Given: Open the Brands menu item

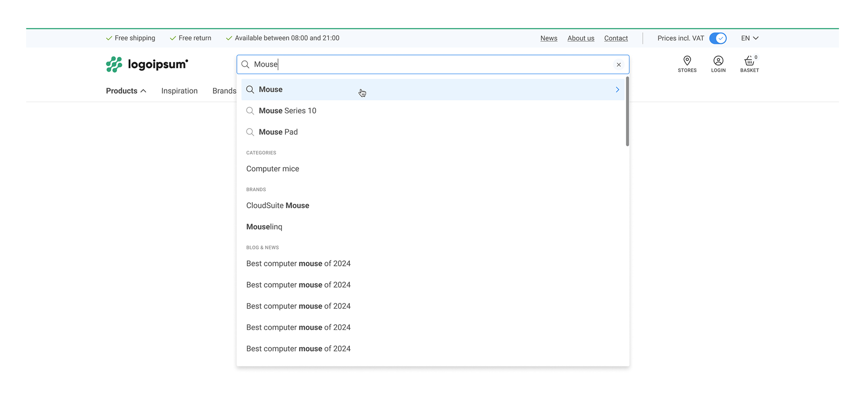Looking at the screenshot, I should [x=224, y=91].
